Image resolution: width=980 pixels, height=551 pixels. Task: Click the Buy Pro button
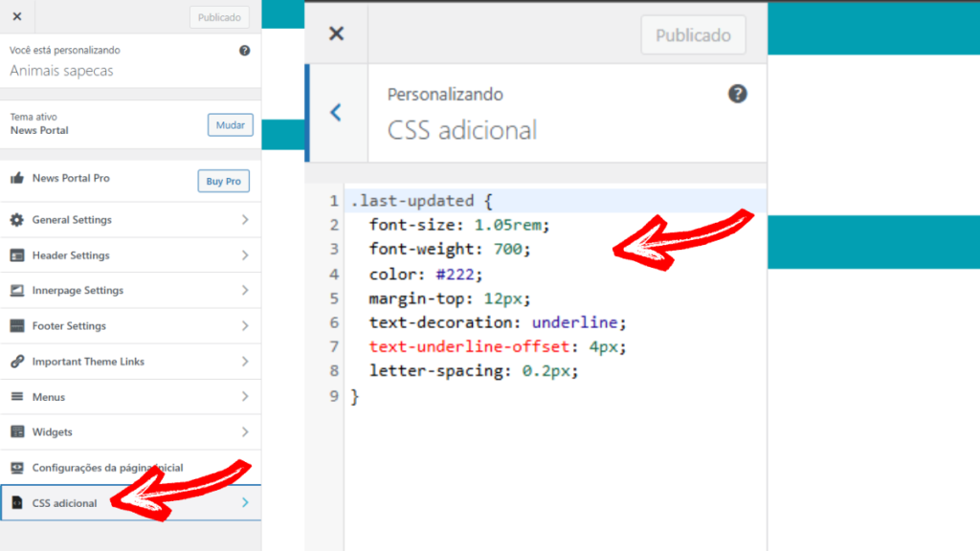[x=223, y=180]
